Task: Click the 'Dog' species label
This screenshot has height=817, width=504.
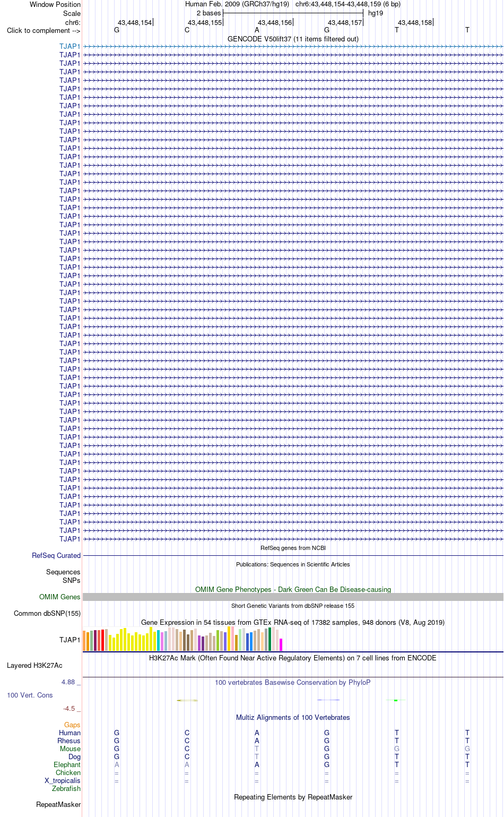Action: (x=74, y=756)
